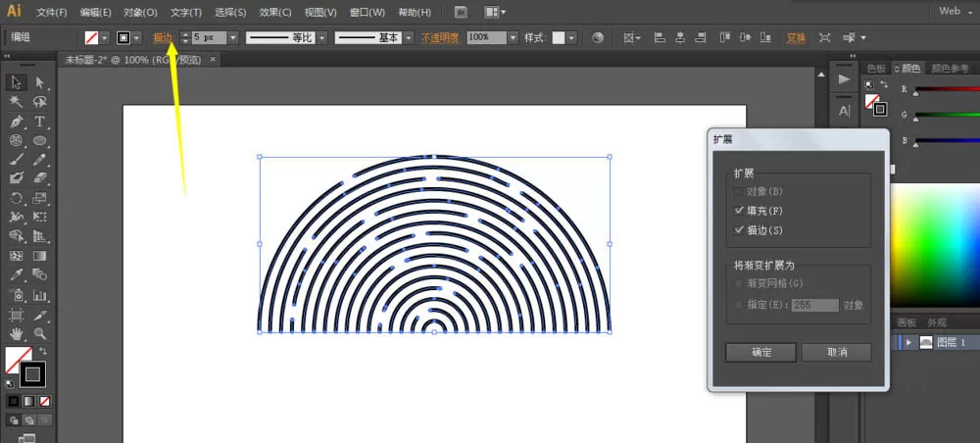The image size is (980, 443).
Task: Click the 确定 button
Action: point(760,353)
